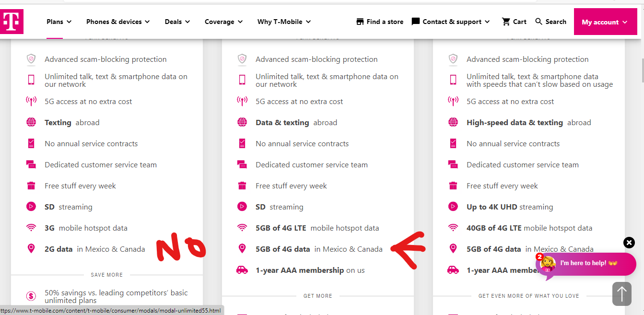Click the T-Mobile logo
This screenshot has width=644, height=315.
tap(12, 22)
